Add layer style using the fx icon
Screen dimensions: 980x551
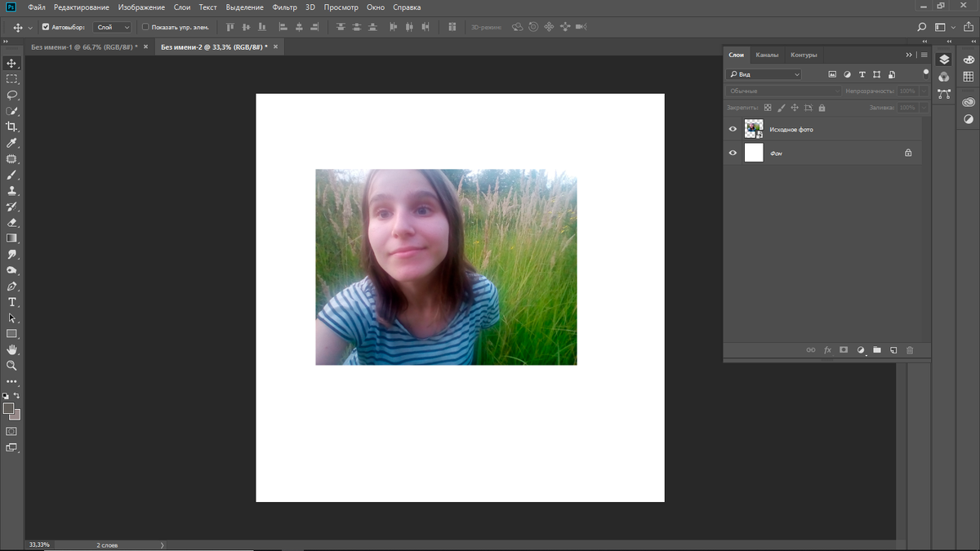(827, 350)
